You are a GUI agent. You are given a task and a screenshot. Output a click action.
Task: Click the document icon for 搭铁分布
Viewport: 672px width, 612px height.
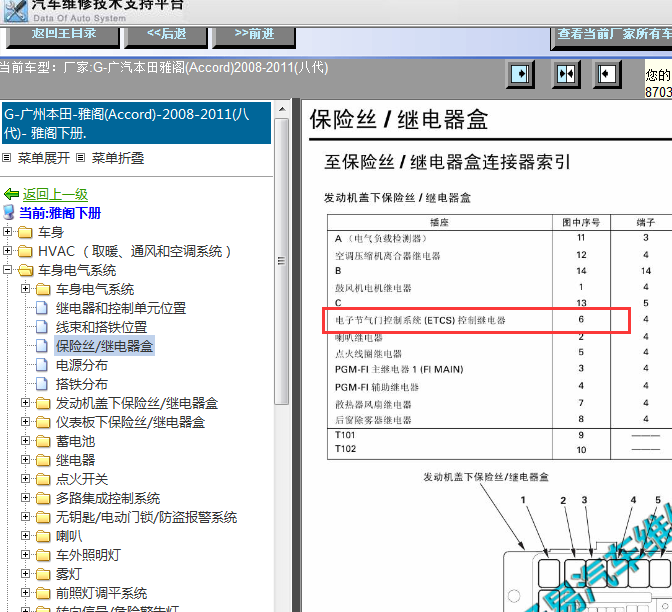pyautogui.click(x=42, y=384)
